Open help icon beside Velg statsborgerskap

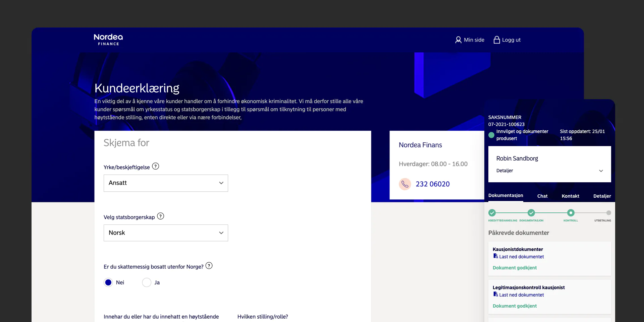point(161,216)
